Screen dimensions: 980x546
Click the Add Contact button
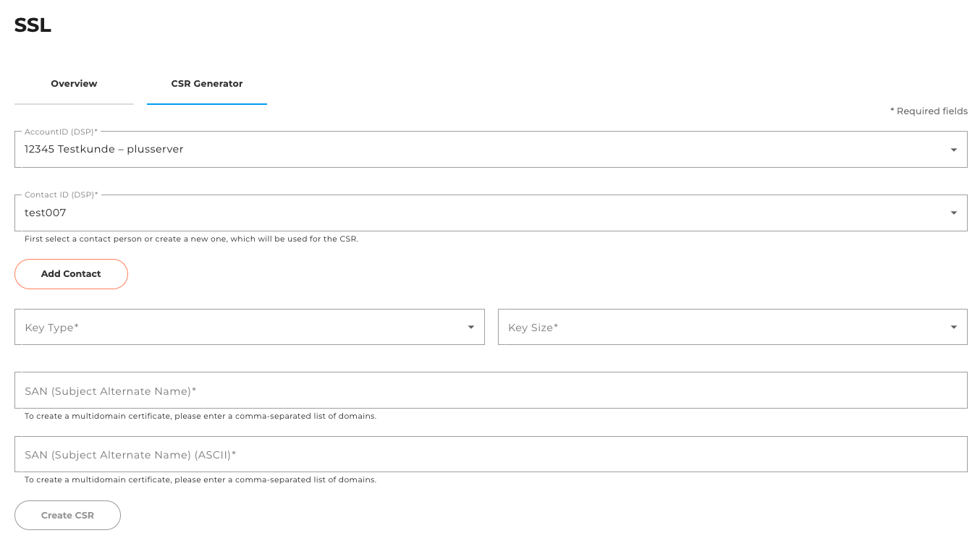tap(71, 274)
